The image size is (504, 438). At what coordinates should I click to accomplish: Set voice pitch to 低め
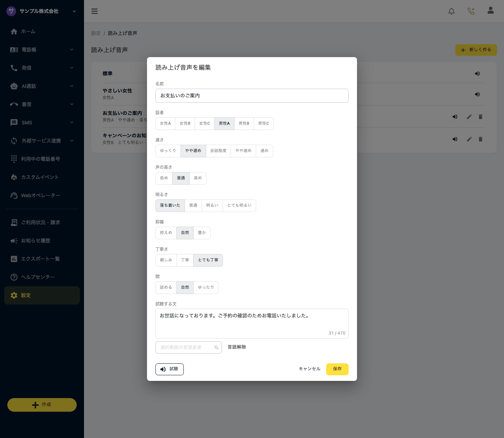(164, 178)
